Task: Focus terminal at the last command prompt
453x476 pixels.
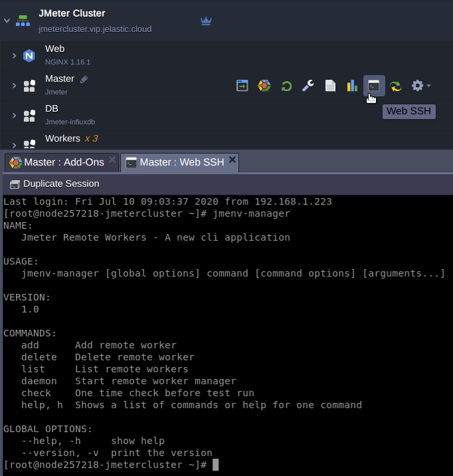Action: 215,465
